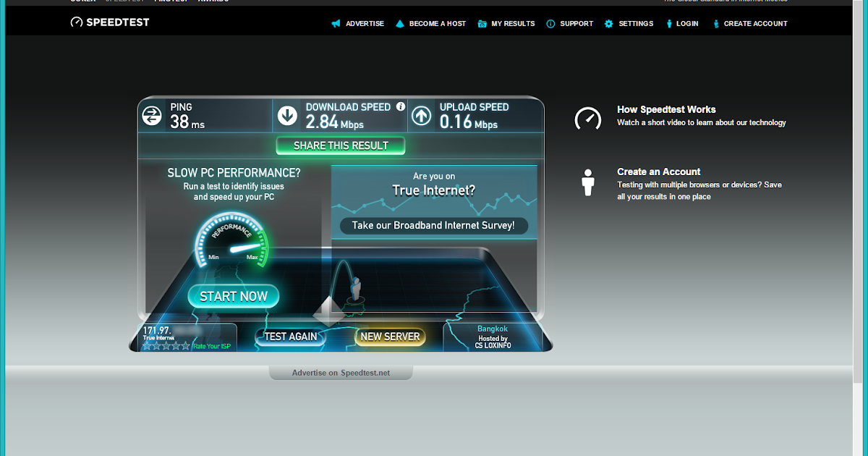This screenshot has width=868, height=456.
Task: Click Create Account in the top navigation
Action: point(756,24)
